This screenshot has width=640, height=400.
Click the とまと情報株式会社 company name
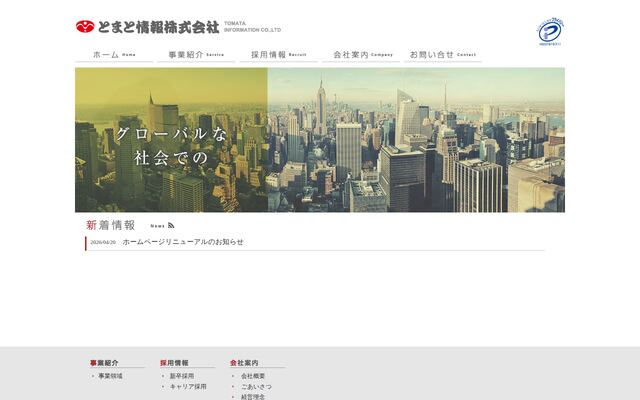[158, 27]
